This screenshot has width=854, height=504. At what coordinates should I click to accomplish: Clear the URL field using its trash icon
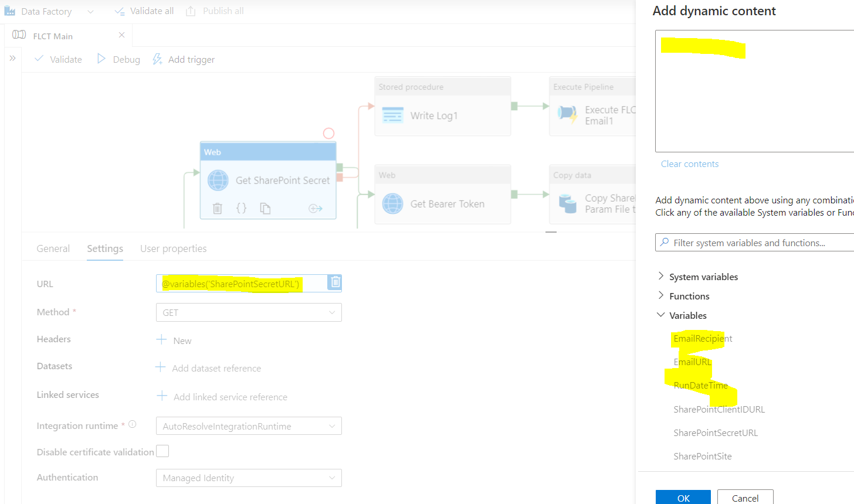[334, 282]
